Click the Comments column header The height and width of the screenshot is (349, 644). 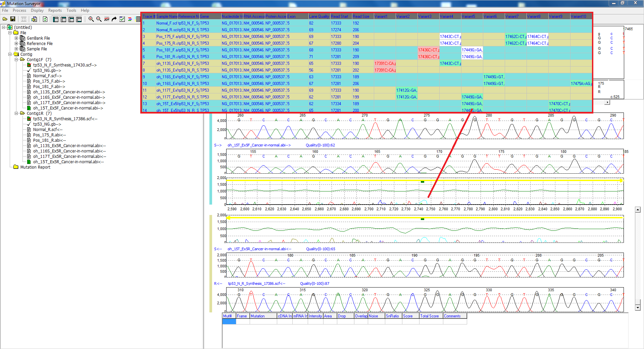(455, 316)
